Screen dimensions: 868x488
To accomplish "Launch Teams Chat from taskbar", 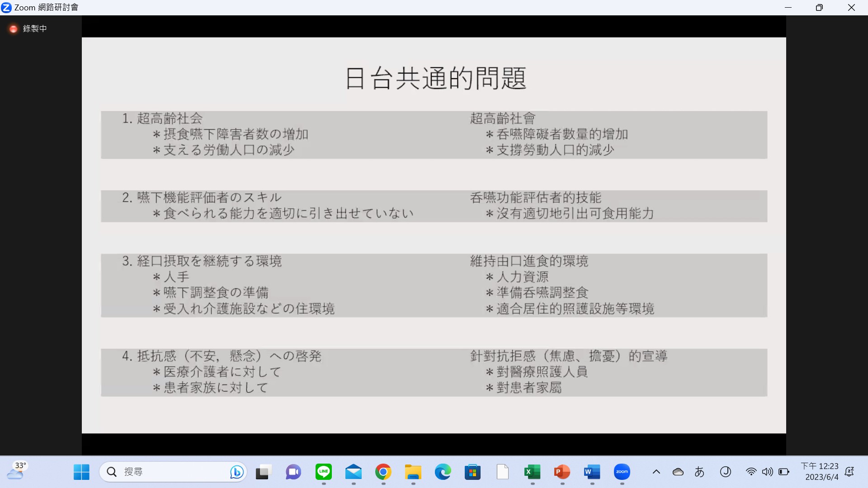I will (293, 472).
